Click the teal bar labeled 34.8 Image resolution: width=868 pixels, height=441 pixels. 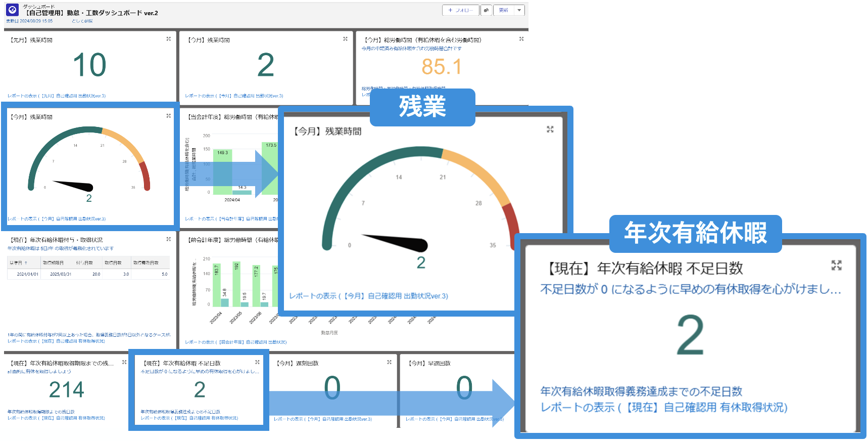[x=225, y=303]
